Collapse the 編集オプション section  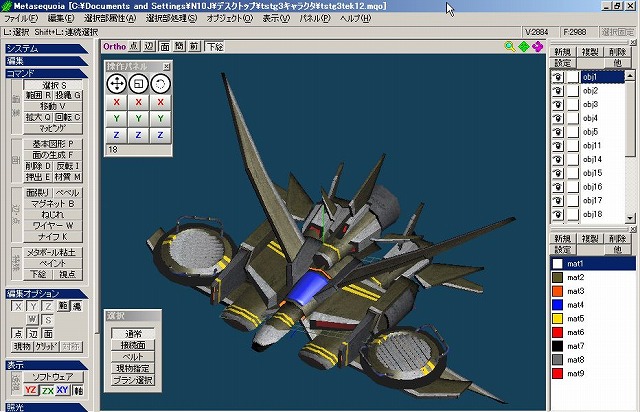pos(46,294)
